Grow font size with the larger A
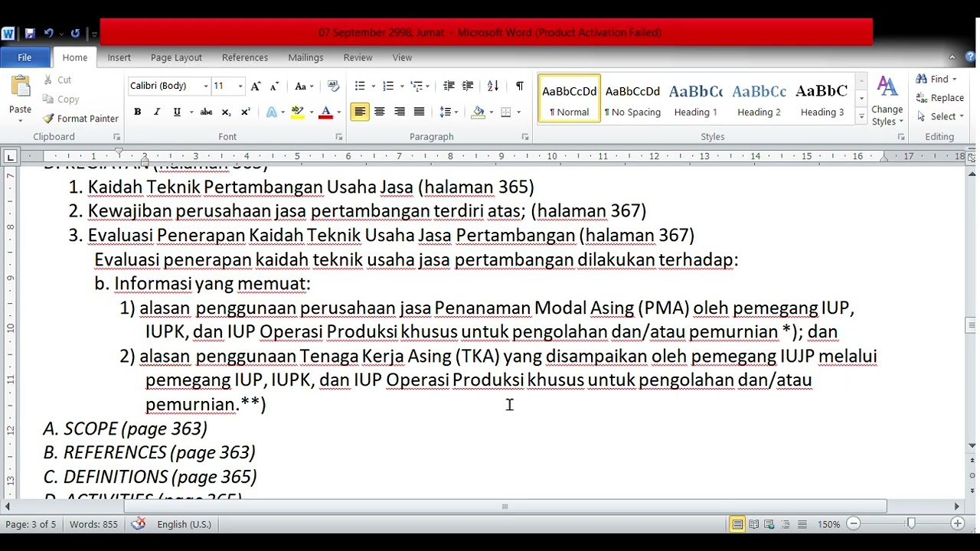980x551 pixels. pos(256,86)
